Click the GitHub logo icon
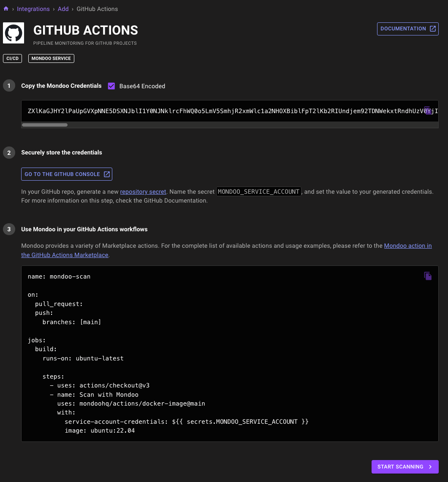This screenshot has height=482, width=448. (13, 32)
